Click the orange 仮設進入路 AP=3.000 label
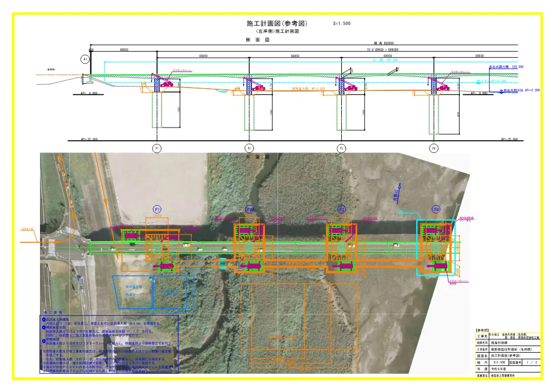555x392 pixels. click(308, 88)
